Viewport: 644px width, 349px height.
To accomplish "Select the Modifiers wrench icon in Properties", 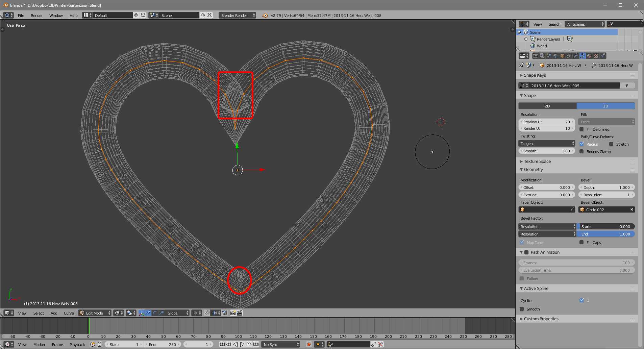I will [576, 56].
